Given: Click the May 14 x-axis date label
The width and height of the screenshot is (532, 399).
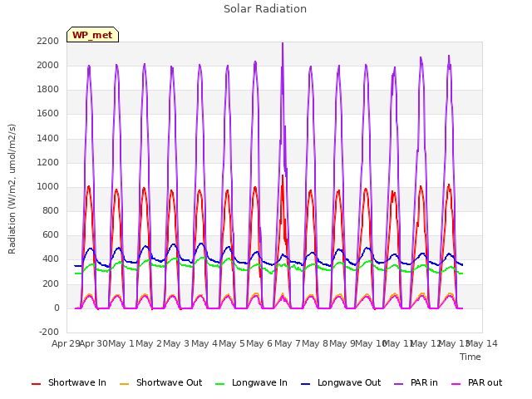Looking at the screenshot, I should point(482,343).
